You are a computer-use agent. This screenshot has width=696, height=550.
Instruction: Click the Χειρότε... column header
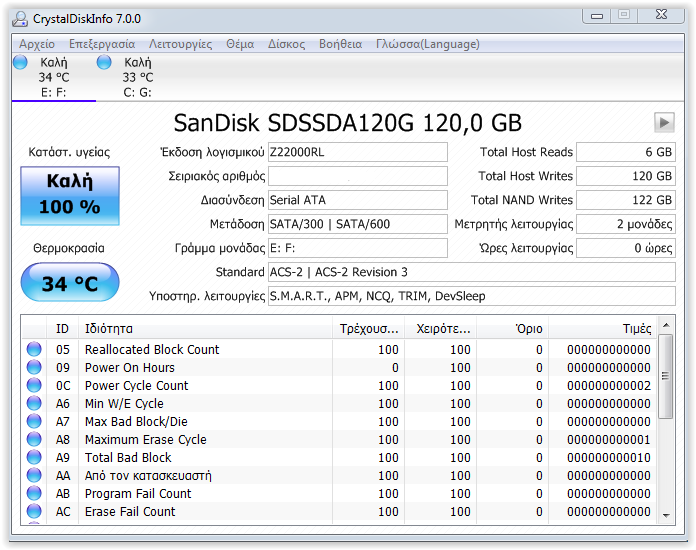[440, 328]
